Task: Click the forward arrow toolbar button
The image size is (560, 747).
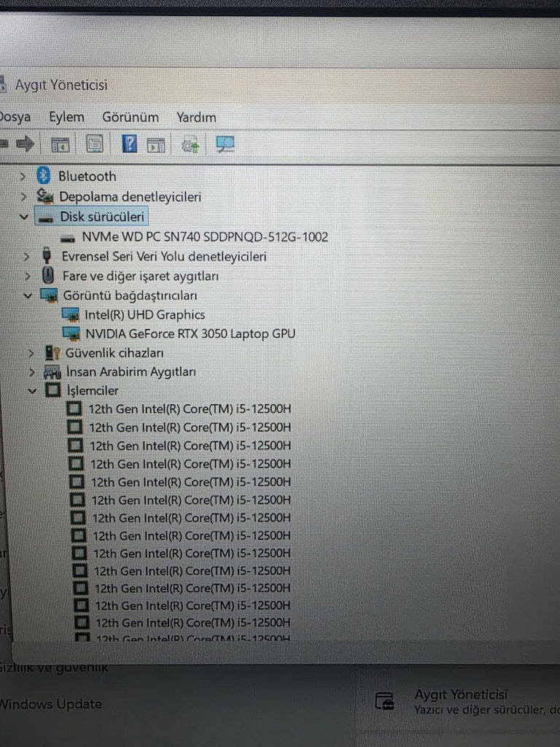Action: click(26, 144)
